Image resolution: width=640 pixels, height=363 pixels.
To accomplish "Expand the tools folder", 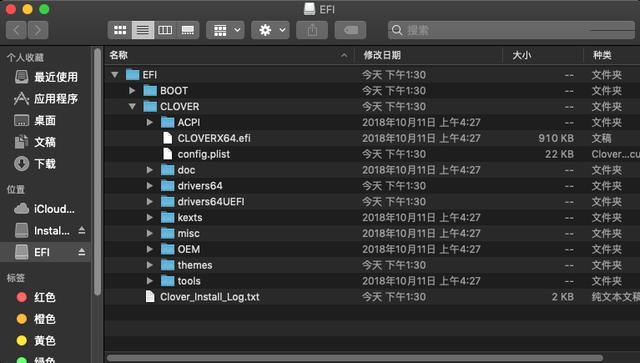I will (x=150, y=281).
